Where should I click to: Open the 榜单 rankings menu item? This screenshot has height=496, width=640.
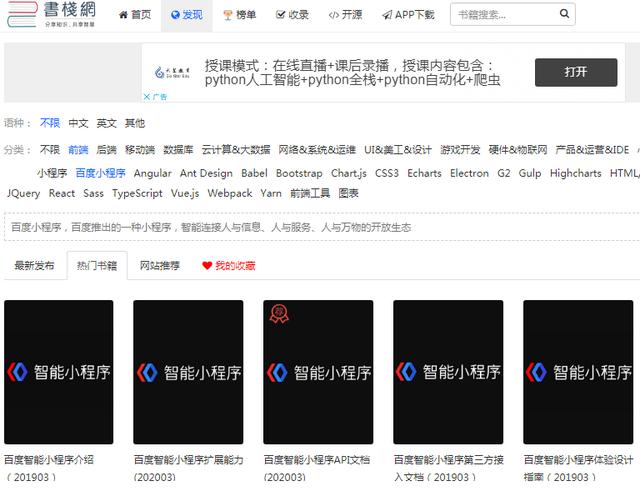coord(240,15)
